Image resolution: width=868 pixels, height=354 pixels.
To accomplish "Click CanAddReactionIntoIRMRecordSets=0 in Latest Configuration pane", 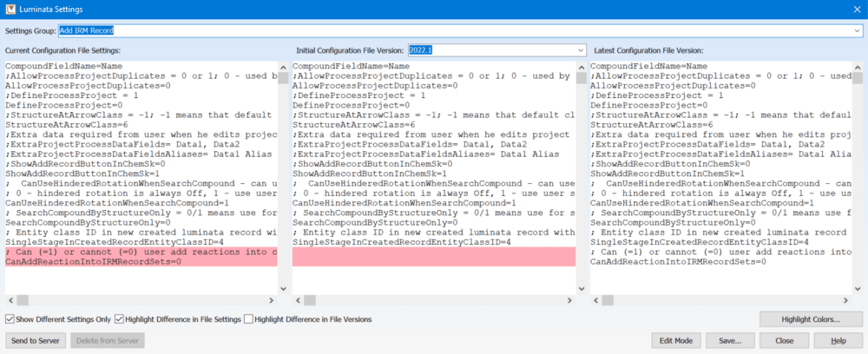I will pos(678,262).
